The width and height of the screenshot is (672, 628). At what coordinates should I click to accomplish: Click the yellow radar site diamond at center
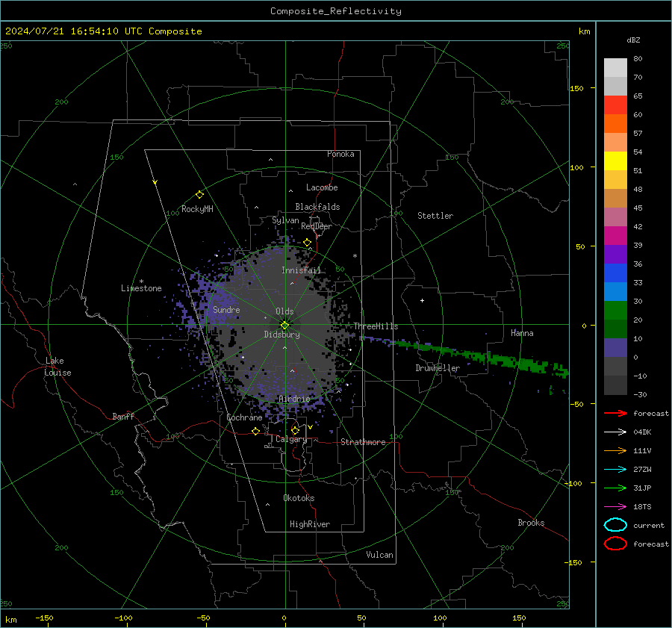(285, 325)
